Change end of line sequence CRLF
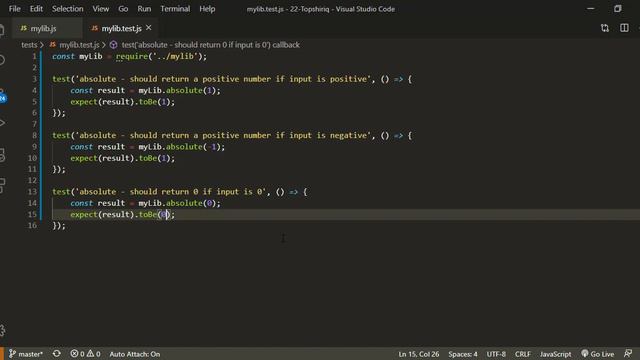The height and width of the screenshot is (360, 640). (x=523, y=354)
